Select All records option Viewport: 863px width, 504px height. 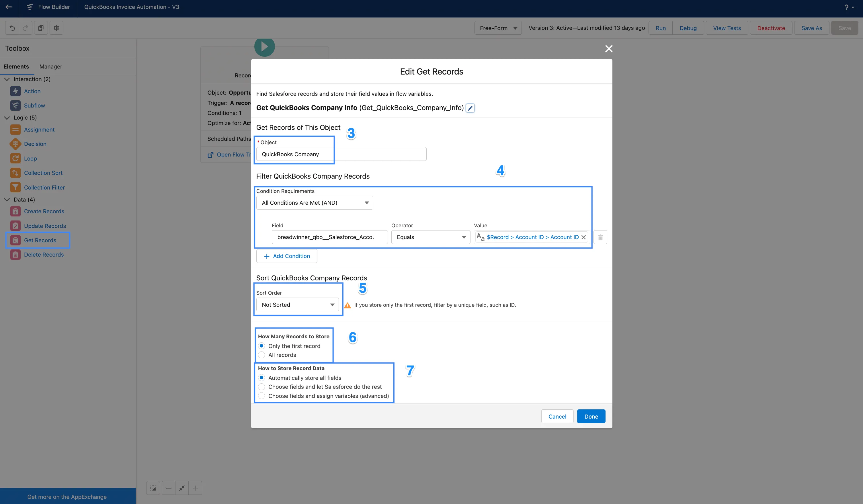point(262,355)
